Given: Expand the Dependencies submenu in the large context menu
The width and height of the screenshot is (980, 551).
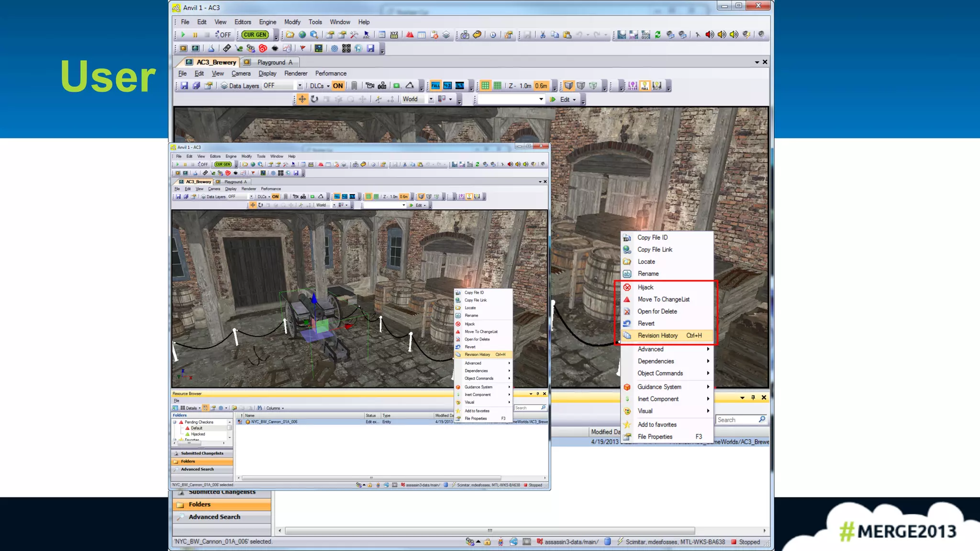Looking at the screenshot, I should [x=667, y=361].
